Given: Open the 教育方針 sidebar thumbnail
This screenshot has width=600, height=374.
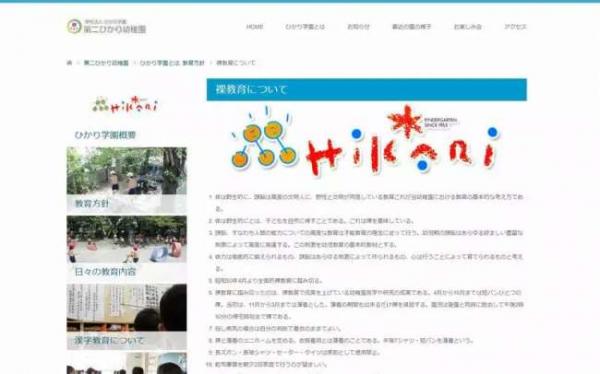Looking at the screenshot, I should point(127,180).
